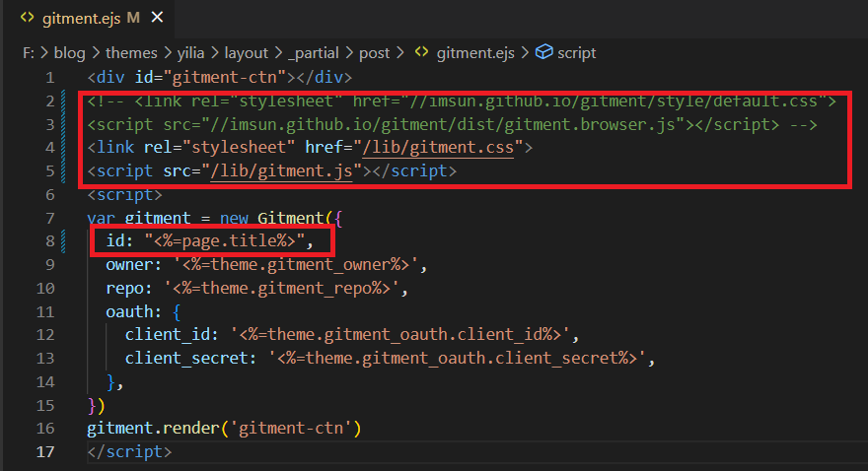The image size is (868, 471).
Task: Select the post breadcrumb folder
Action: (374, 53)
